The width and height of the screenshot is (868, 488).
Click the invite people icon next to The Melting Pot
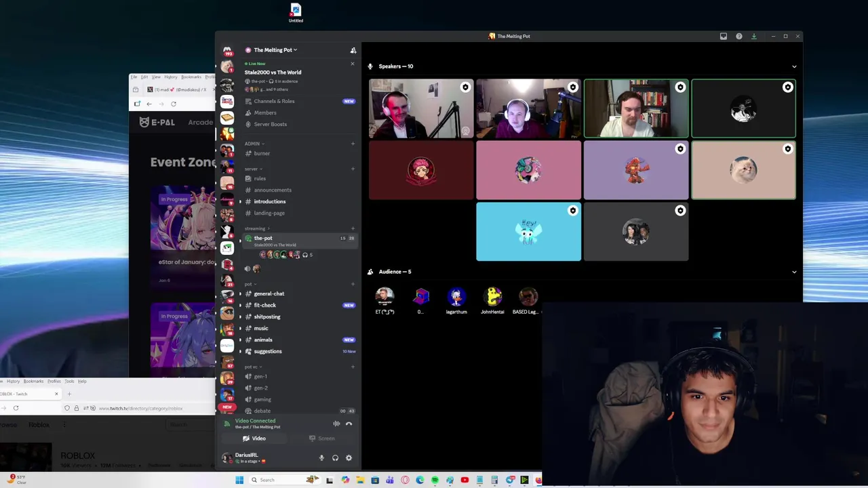click(353, 50)
